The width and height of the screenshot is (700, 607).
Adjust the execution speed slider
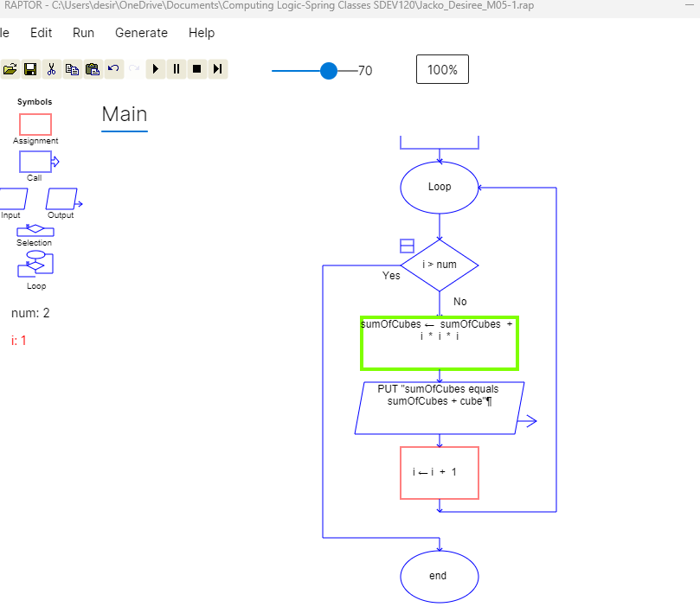tap(328, 71)
